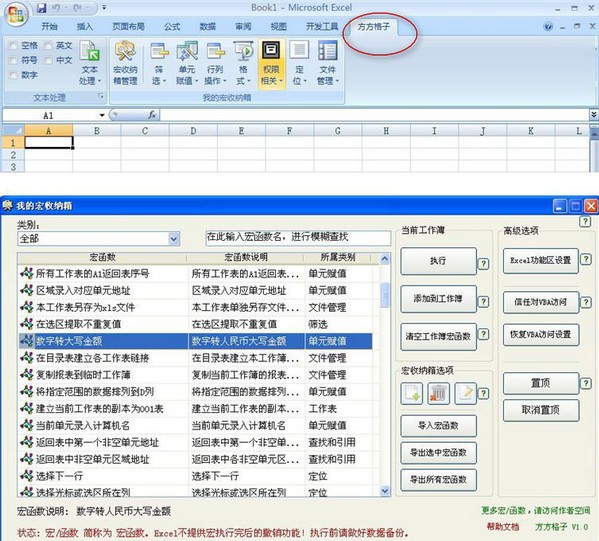
Task: Click the 执行 button
Action: pos(438,261)
